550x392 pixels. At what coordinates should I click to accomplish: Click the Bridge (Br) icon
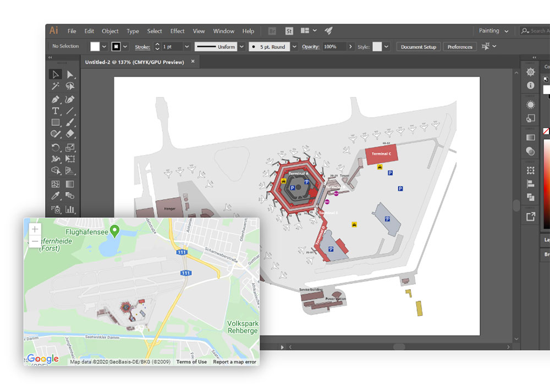[x=272, y=31]
